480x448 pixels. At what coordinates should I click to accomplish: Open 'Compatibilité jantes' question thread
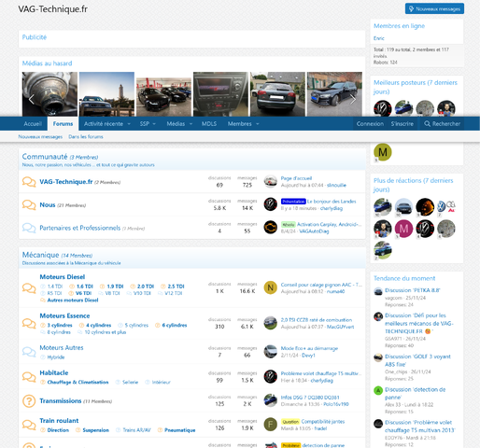[x=323, y=422]
